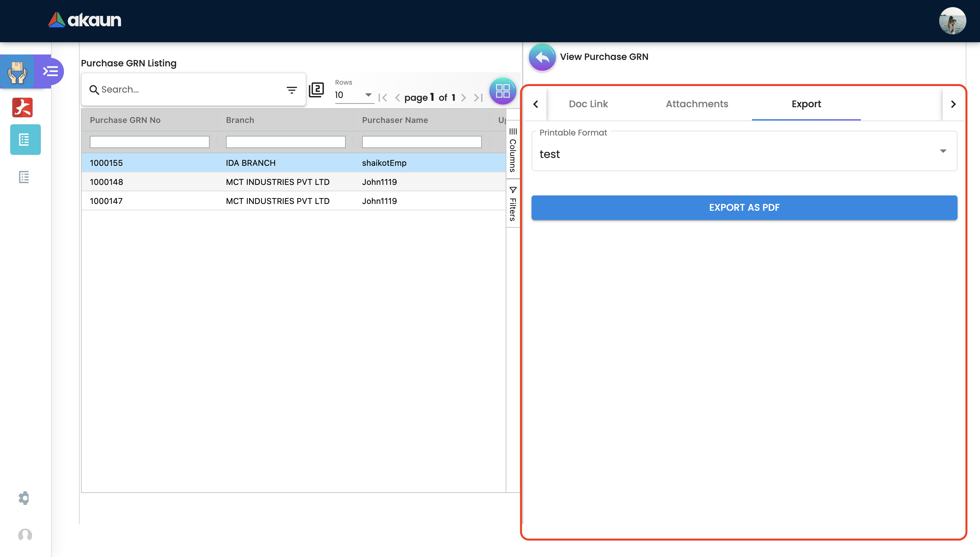Click the EXPORT AS PDF button
This screenshot has width=980, height=557.
tap(744, 208)
